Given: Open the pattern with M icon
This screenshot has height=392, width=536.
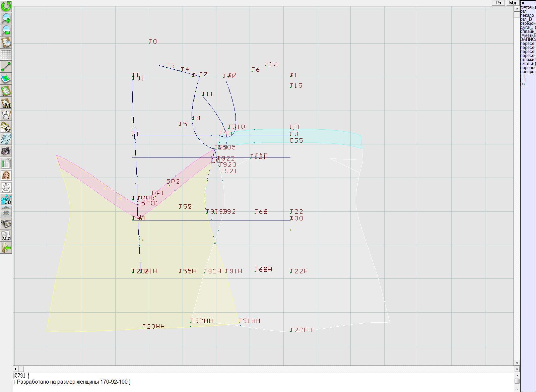Looking at the screenshot, I should coord(6,103).
